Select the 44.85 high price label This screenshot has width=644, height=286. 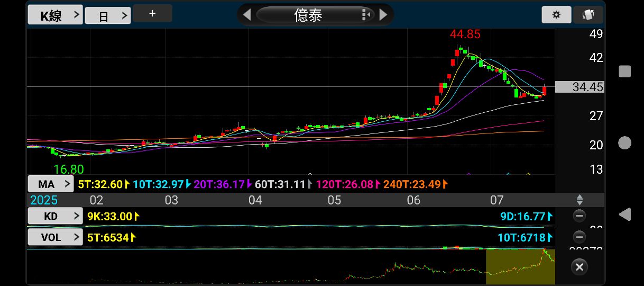[x=465, y=34]
